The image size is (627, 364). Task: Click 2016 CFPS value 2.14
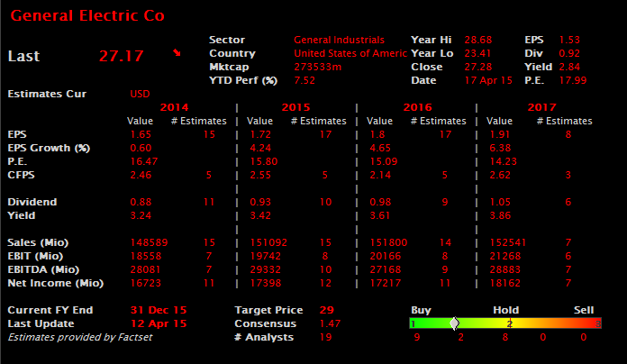coord(380,175)
